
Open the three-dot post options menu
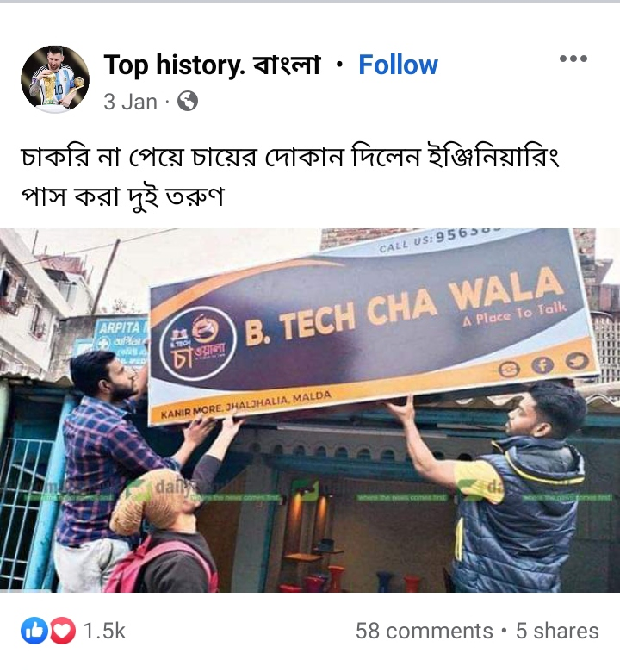tap(573, 59)
